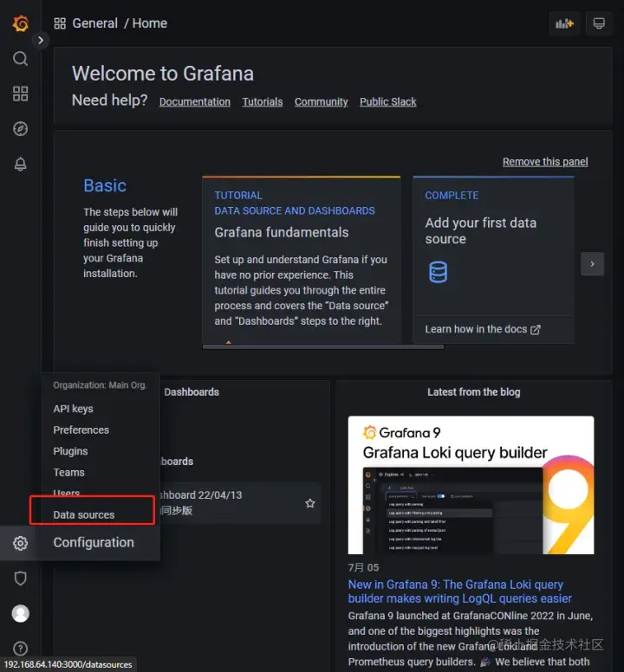
Task: Click the Welcome to Grafana heading
Action: coord(163,74)
